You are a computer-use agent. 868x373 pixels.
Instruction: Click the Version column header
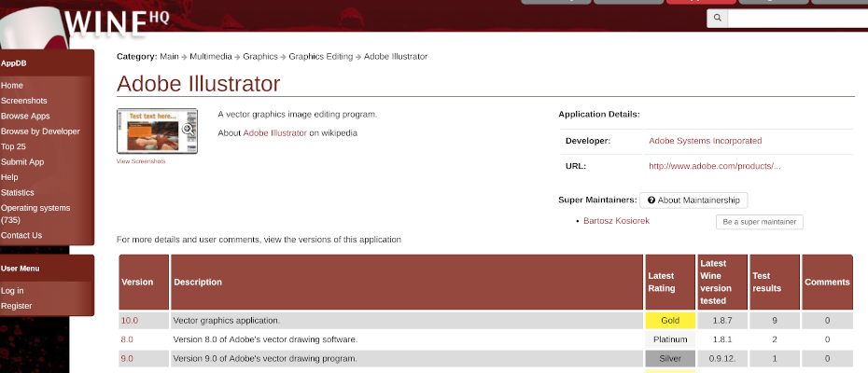pos(144,283)
